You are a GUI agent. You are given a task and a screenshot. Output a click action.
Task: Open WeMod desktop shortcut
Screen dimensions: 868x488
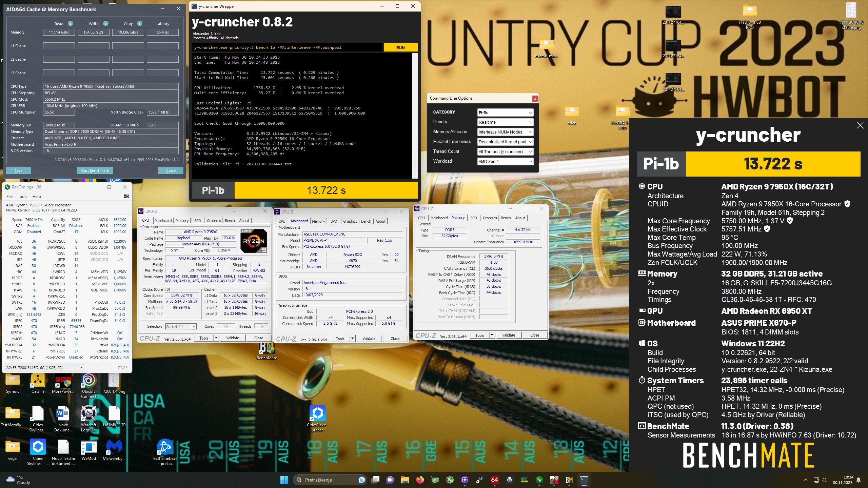coord(89,450)
